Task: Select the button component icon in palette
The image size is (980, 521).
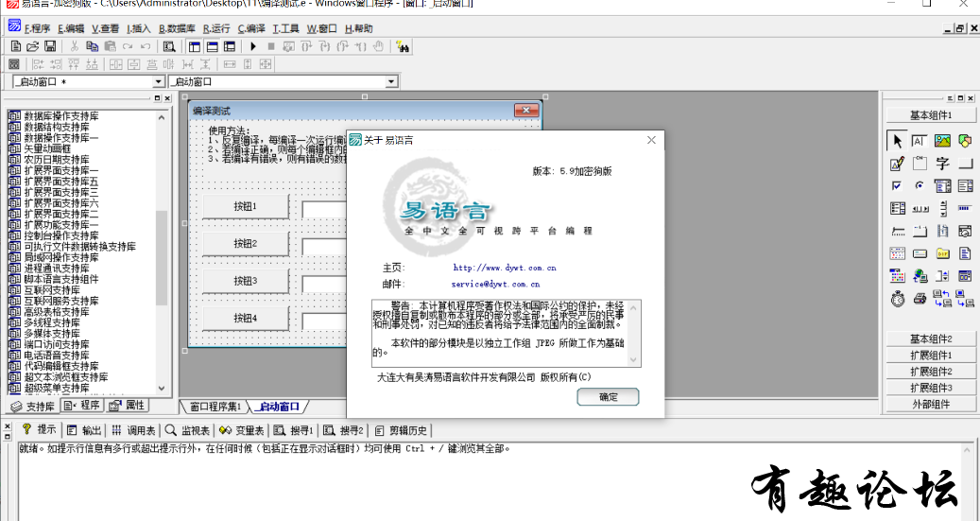Action: coord(966,164)
